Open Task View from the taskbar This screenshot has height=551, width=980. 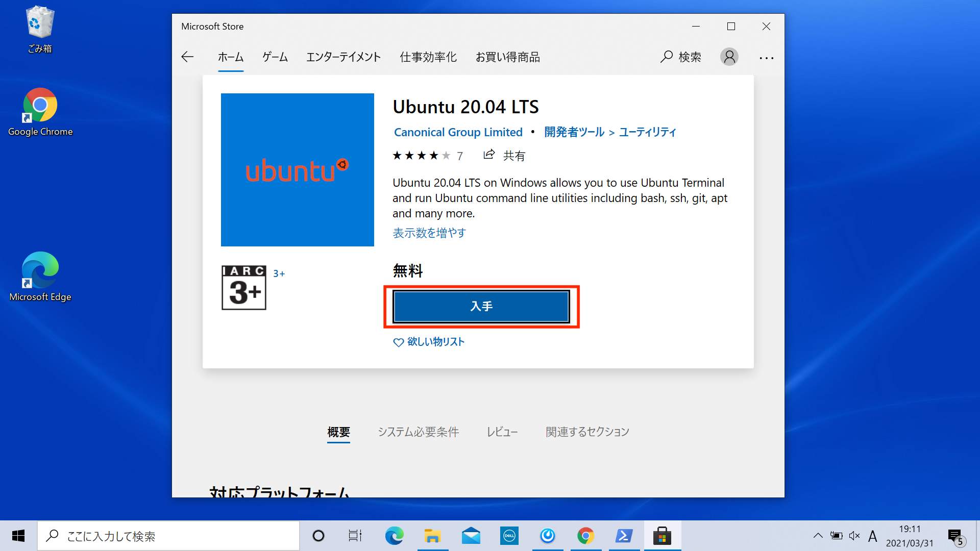(x=355, y=536)
